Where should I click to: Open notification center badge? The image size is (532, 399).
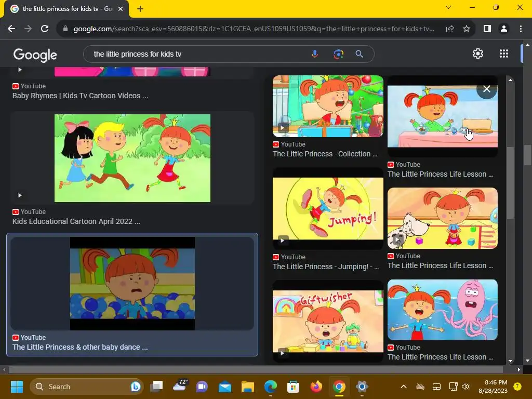[x=517, y=387]
